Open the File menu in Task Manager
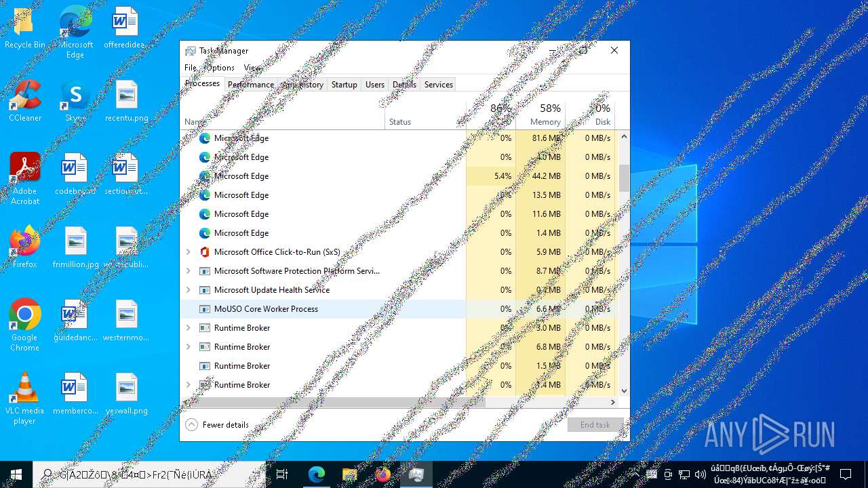The width and height of the screenshot is (868, 488). click(191, 68)
